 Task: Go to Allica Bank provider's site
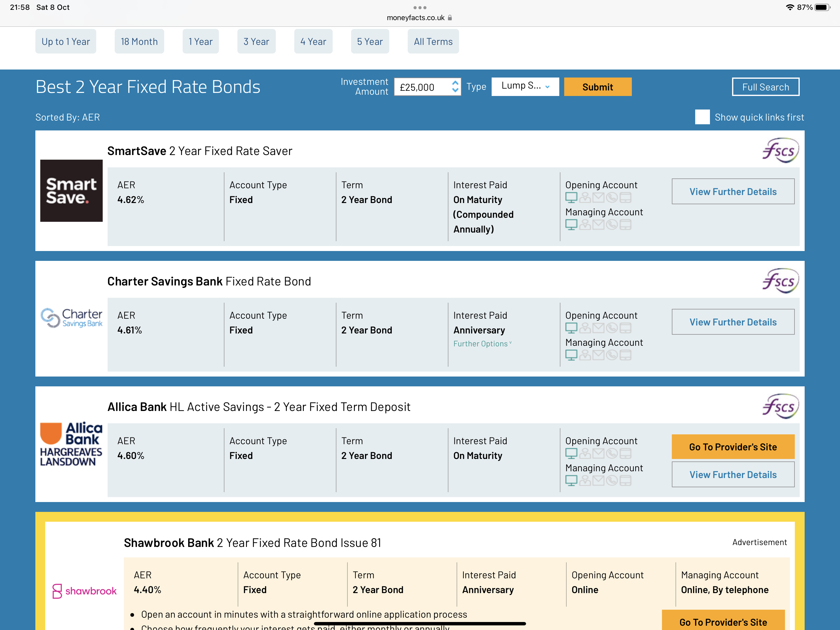point(732,447)
